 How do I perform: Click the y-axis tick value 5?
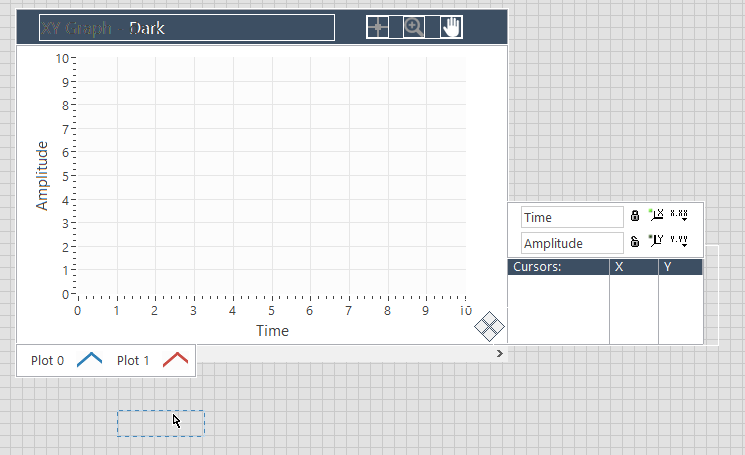click(66, 176)
